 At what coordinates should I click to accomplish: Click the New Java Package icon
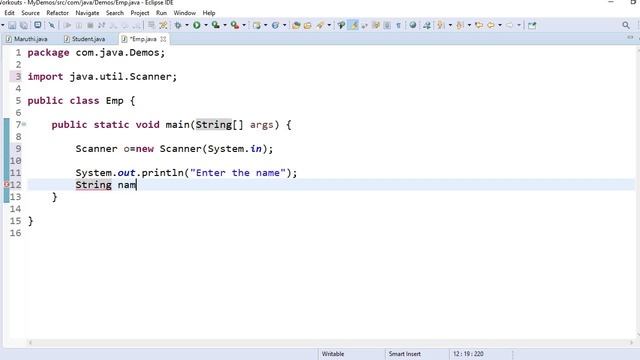[x=256, y=25]
